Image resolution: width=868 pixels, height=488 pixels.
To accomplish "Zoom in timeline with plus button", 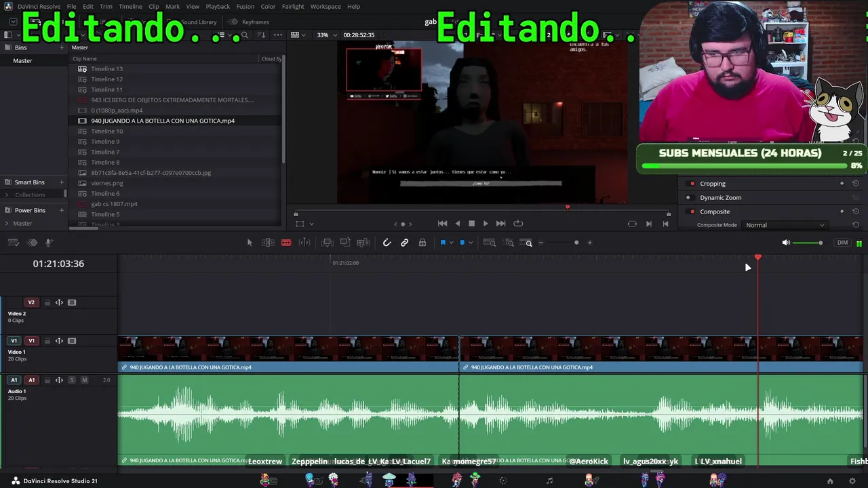I will point(589,243).
